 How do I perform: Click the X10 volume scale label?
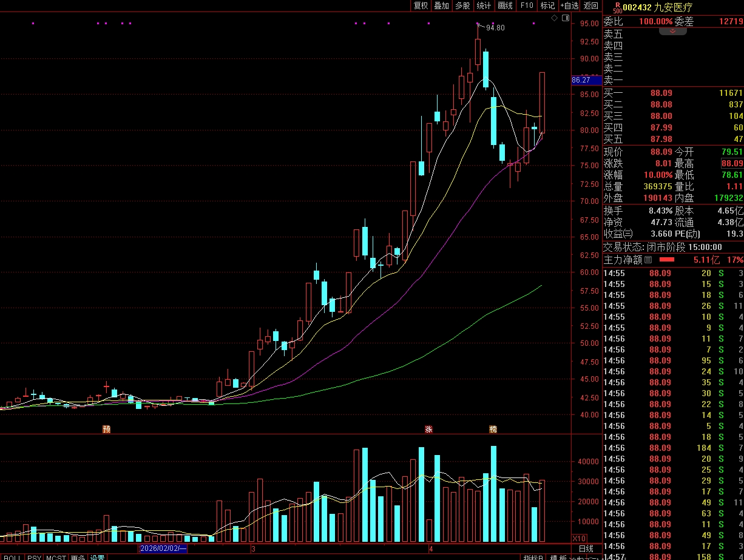pyautogui.click(x=580, y=538)
